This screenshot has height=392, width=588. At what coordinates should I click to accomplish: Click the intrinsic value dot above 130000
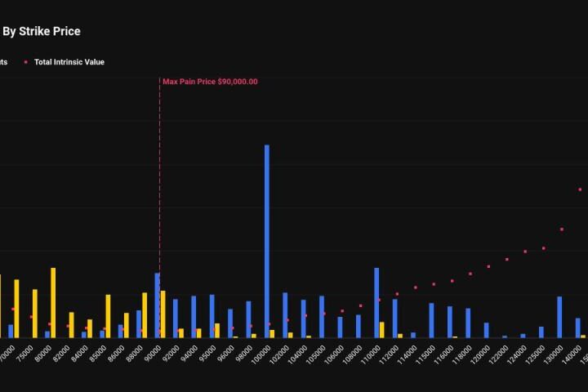[x=562, y=229]
